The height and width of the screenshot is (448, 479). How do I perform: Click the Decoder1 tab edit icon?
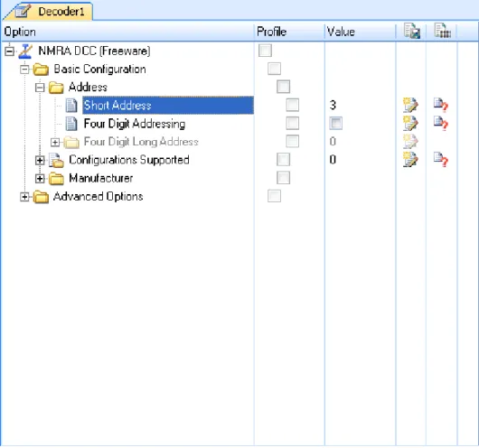[x=23, y=11]
